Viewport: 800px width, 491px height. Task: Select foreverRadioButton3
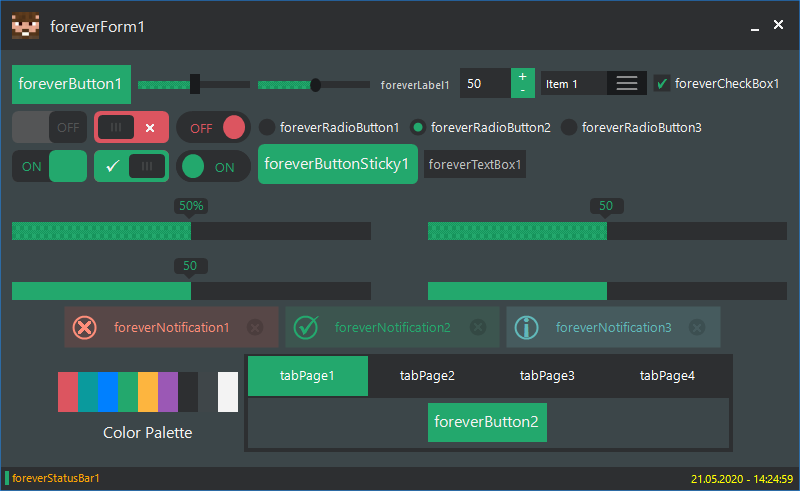569,127
